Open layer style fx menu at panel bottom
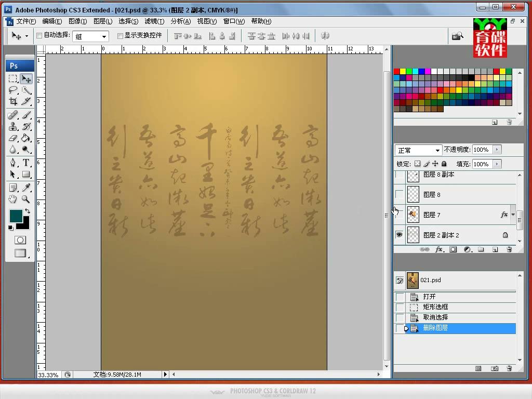 (x=439, y=249)
